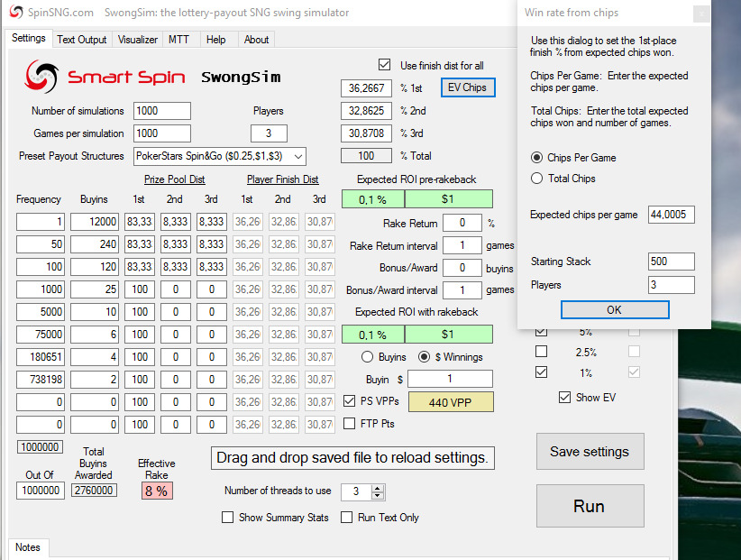Select Chips Per Game radio option
This screenshot has width=741, height=560.
click(x=536, y=158)
